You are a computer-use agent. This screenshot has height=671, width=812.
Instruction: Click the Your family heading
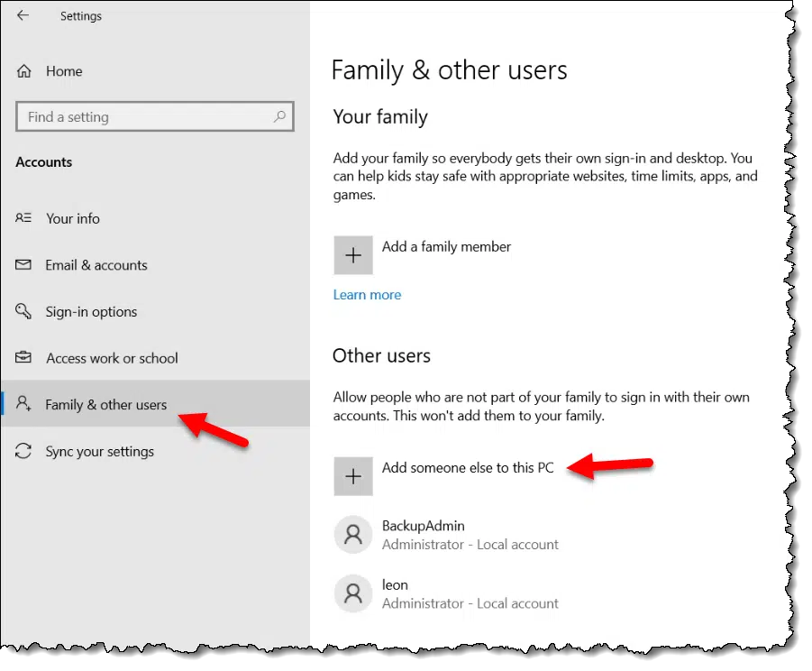[380, 117]
